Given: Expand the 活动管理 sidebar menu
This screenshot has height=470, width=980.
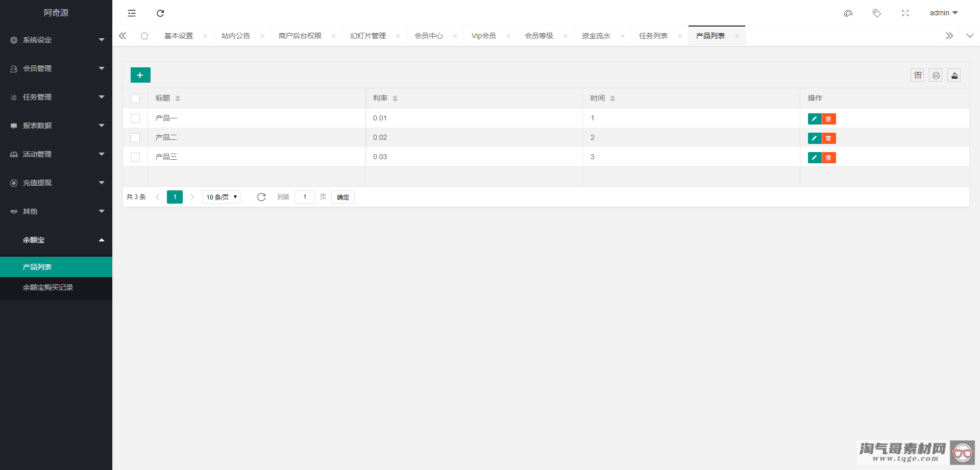Looking at the screenshot, I should click(56, 154).
